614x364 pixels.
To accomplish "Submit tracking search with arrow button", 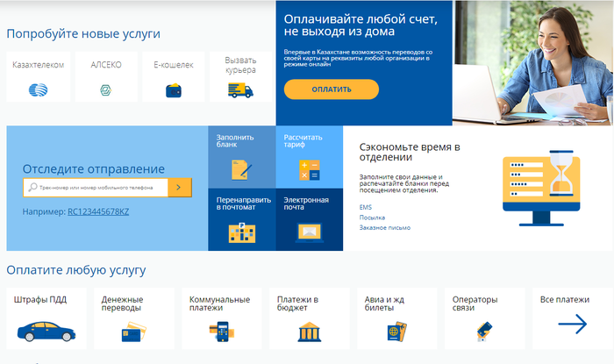I will pyautogui.click(x=179, y=187).
